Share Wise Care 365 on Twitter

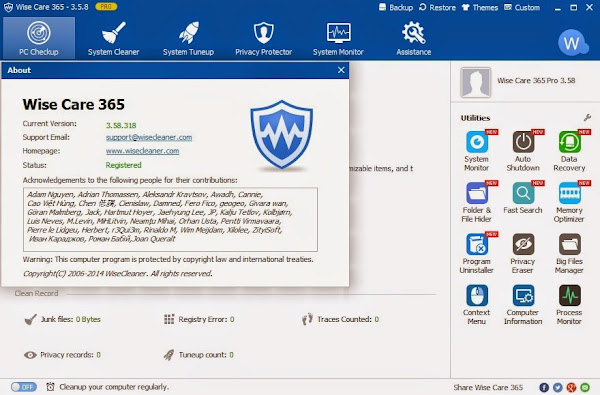coord(558,388)
